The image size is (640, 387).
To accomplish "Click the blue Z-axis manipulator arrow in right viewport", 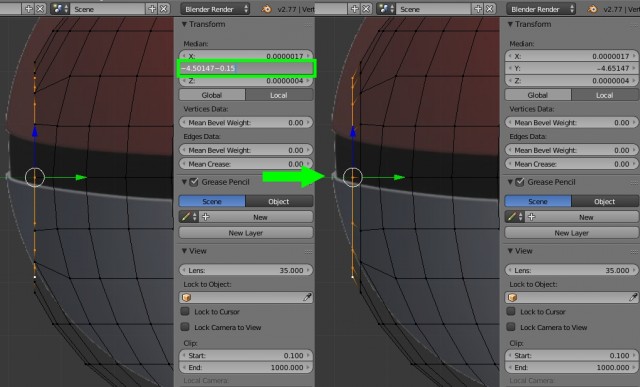I will [353, 131].
